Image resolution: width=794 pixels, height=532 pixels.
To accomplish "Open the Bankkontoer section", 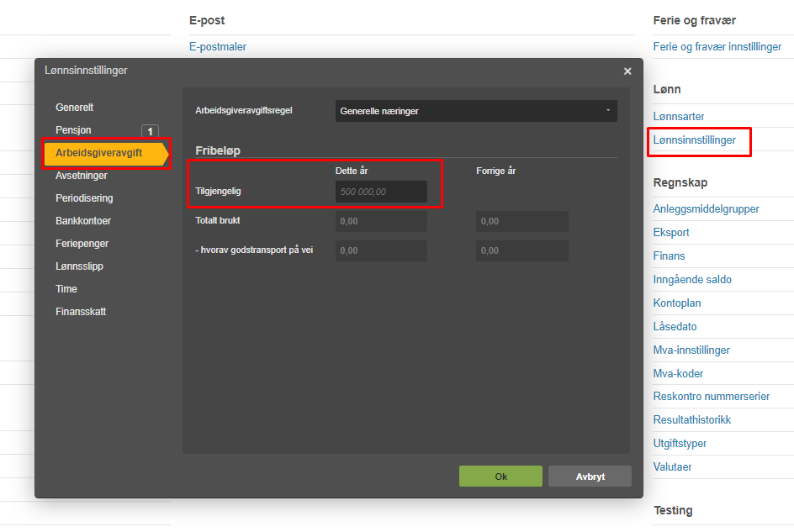I will click(83, 221).
